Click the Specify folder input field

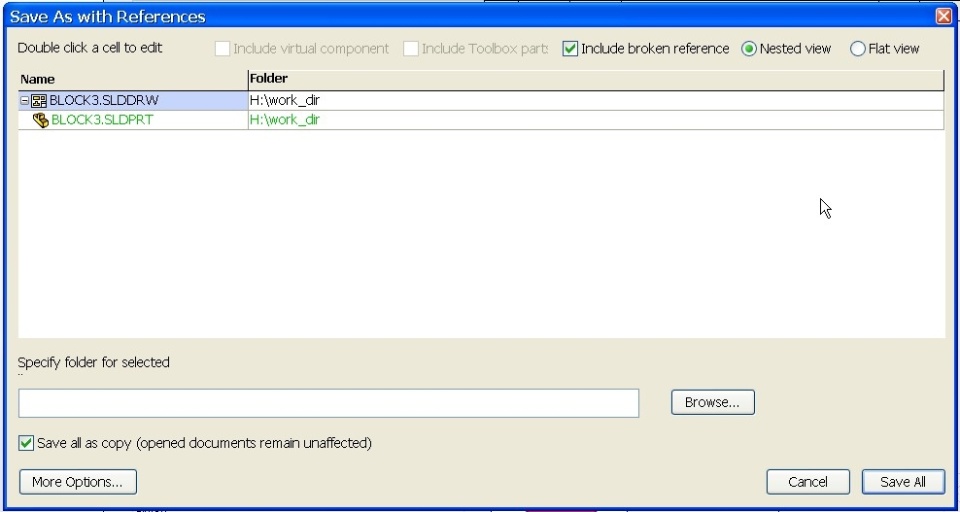coord(329,404)
